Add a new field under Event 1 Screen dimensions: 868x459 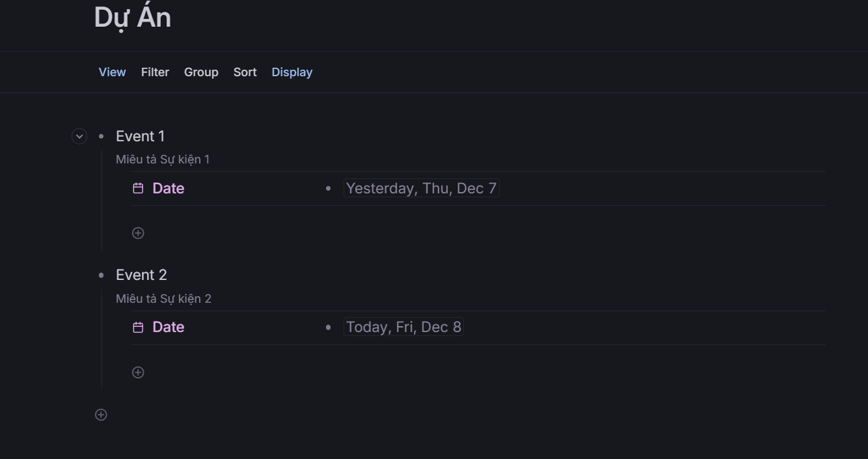point(138,233)
